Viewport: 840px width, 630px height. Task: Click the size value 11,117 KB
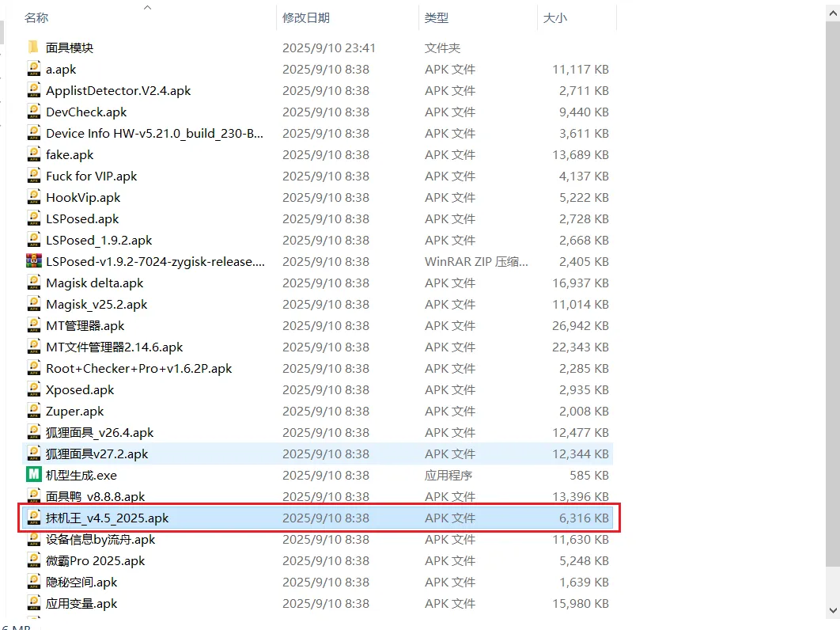pyautogui.click(x=581, y=69)
